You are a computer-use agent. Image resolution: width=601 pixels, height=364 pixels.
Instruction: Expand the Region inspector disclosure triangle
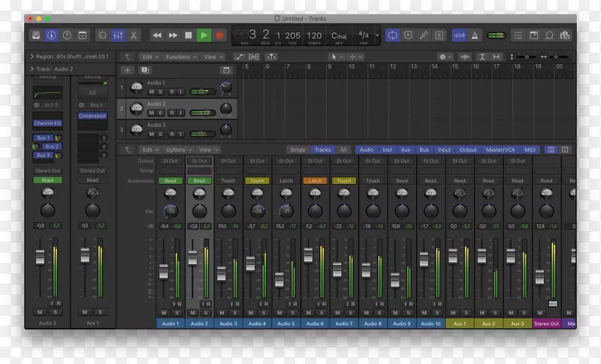point(32,56)
